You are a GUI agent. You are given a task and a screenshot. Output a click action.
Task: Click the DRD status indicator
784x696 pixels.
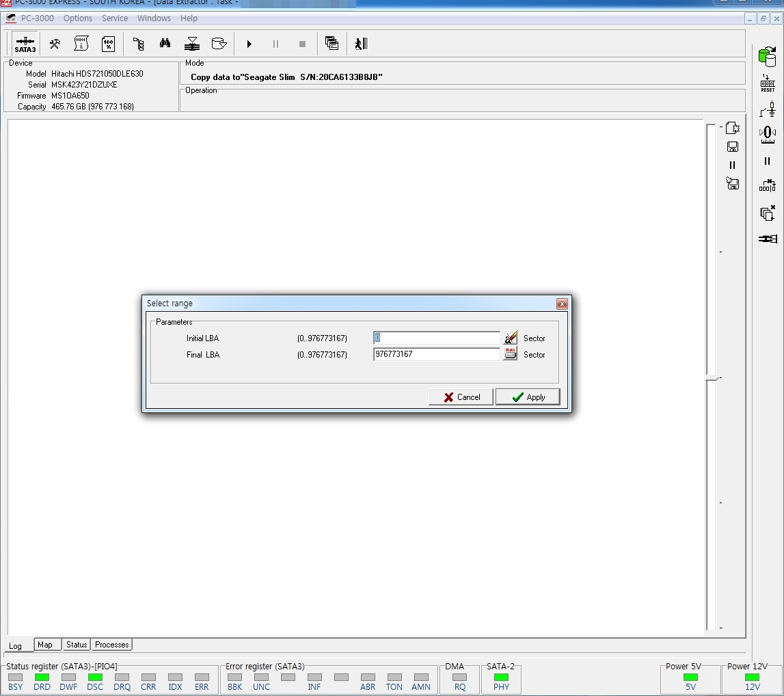pos(42,677)
